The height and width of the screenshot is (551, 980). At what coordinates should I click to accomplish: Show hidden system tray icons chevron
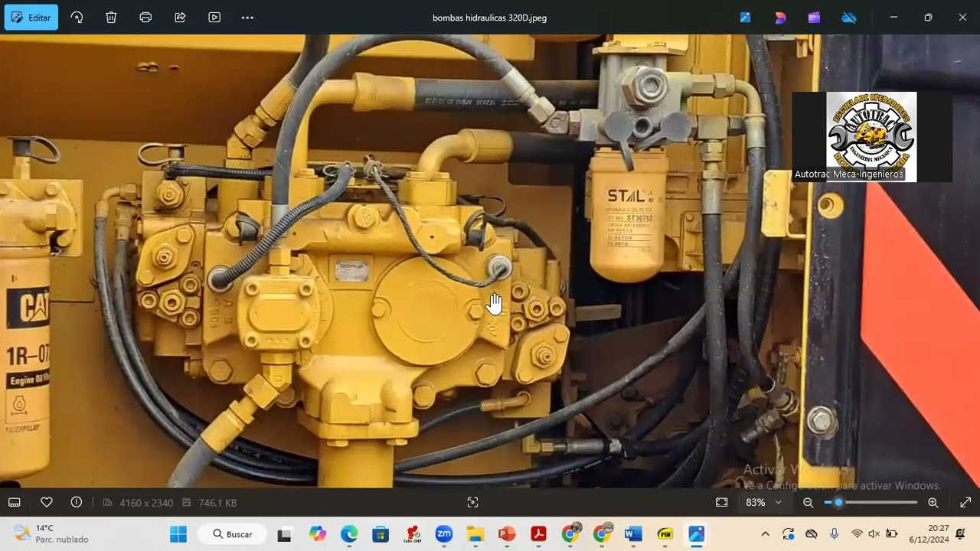coord(765,534)
